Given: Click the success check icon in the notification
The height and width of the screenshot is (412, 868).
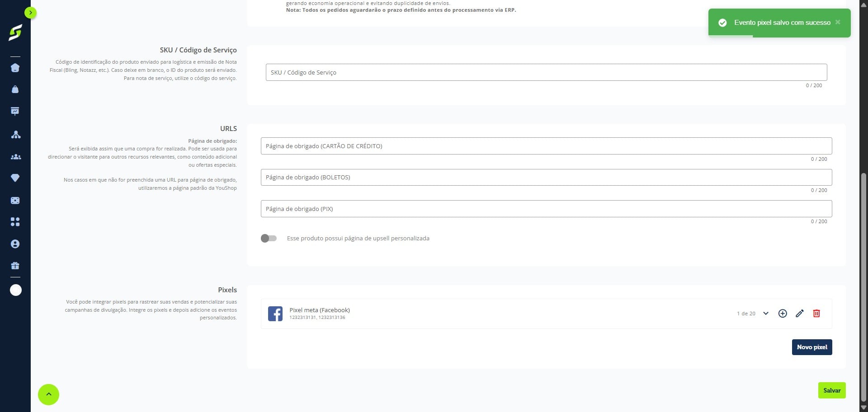Looking at the screenshot, I should [722, 23].
